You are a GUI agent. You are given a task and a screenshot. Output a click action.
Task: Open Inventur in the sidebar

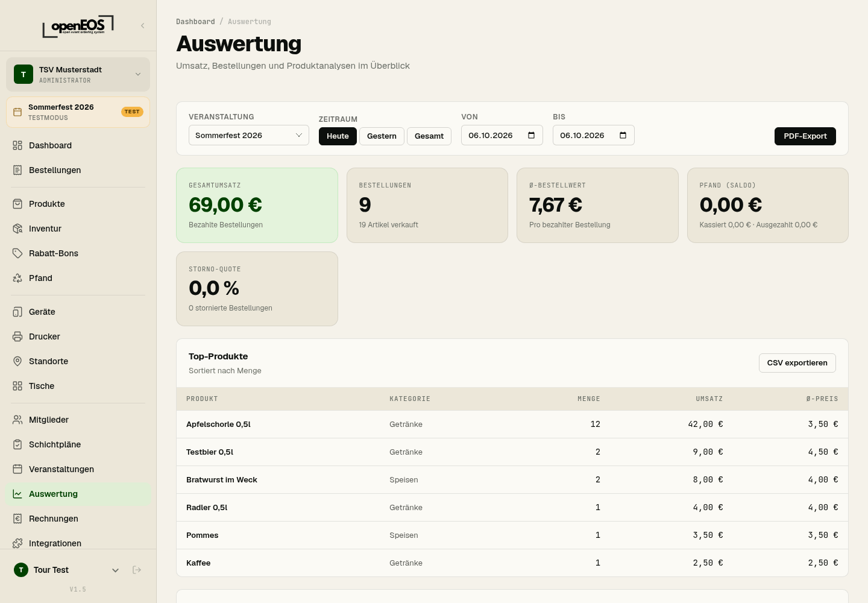click(x=78, y=229)
